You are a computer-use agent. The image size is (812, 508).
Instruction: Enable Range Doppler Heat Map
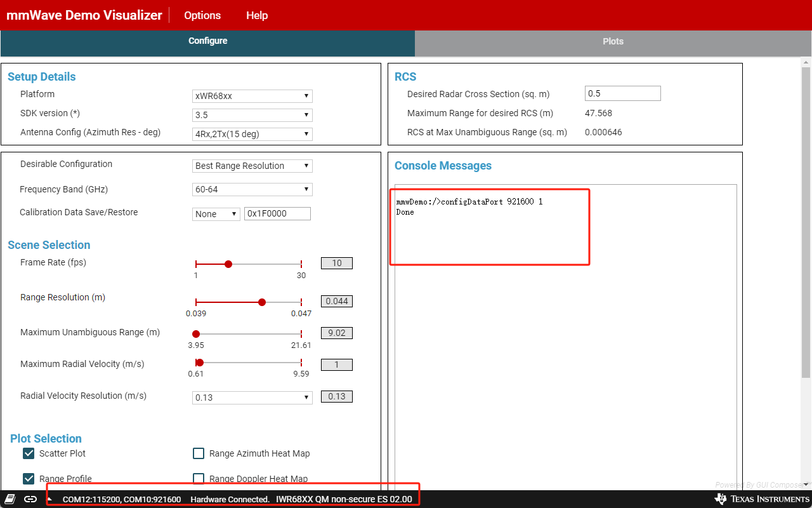point(199,479)
